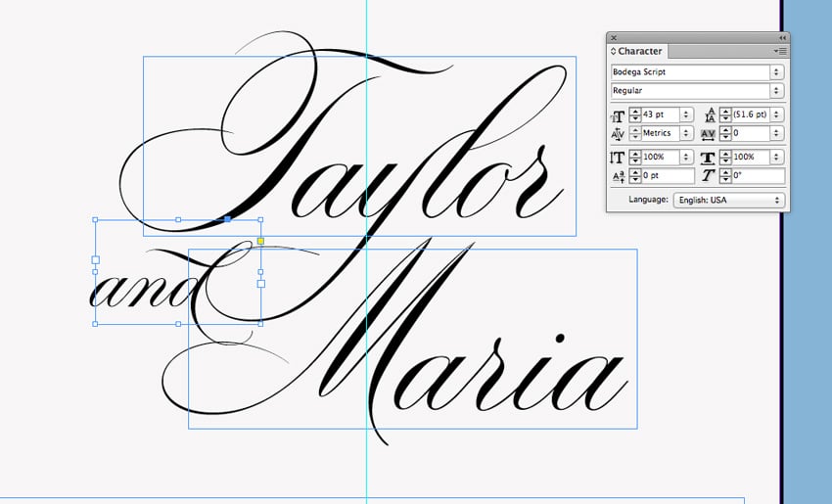
Task: Select the 'Taylor' text frame
Action: pyautogui.click(x=360, y=146)
